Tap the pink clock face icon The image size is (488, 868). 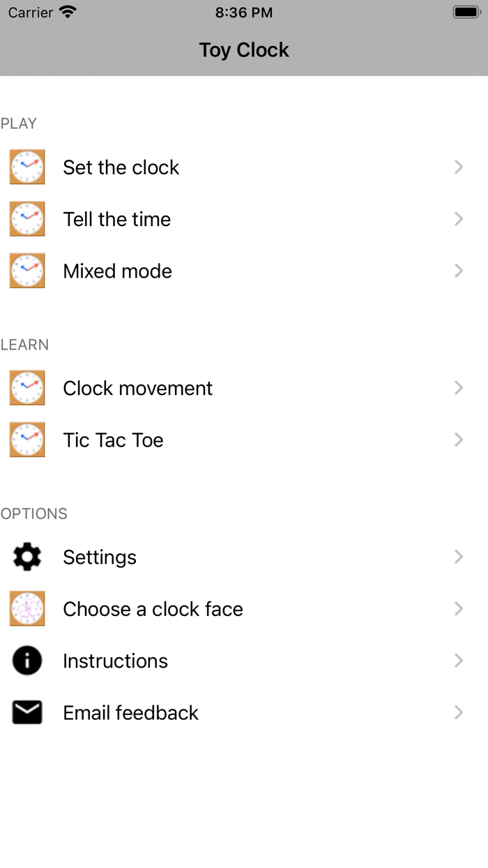27,608
